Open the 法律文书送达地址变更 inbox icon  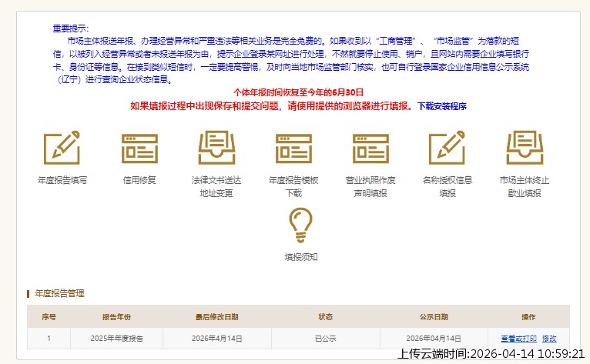click(216, 148)
